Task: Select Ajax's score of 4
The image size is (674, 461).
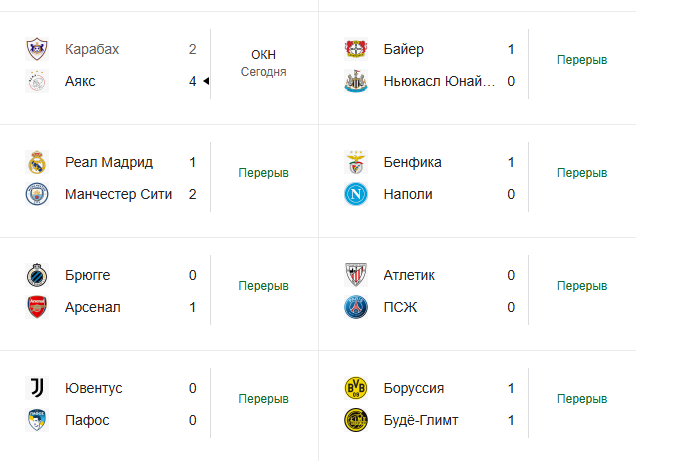Action: coord(192,81)
